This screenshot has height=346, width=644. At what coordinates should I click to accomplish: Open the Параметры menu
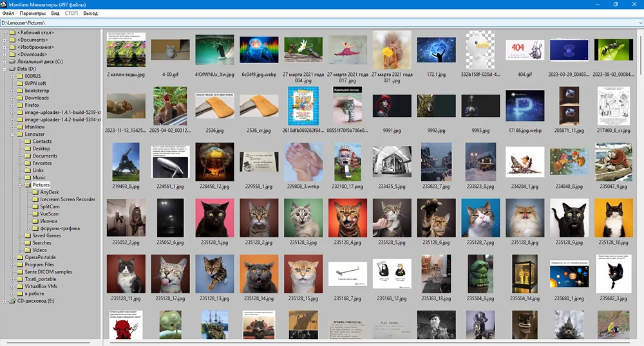pos(32,13)
